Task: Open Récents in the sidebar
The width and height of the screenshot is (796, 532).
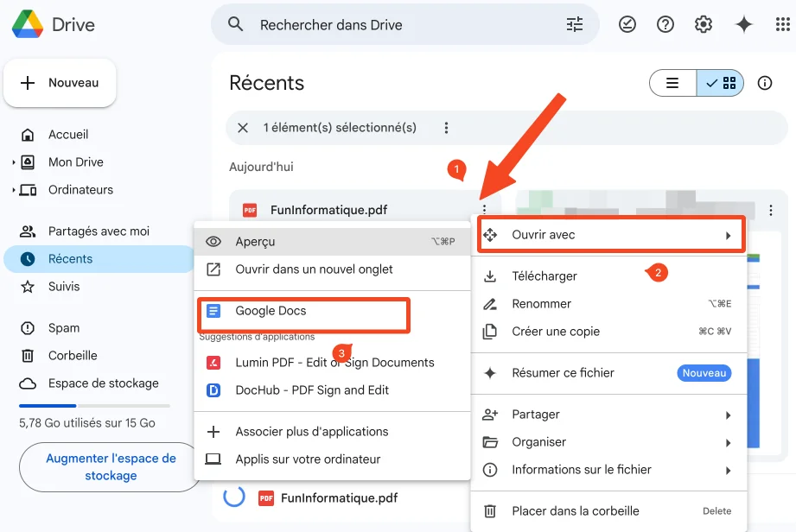Action: pyautogui.click(x=99, y=258)
